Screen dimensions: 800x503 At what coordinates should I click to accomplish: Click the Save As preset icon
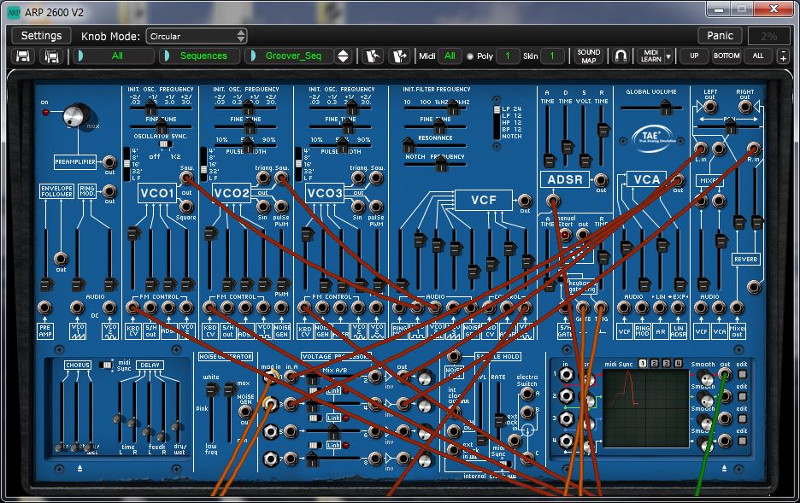pyautogui.click(x=52, y=56)
